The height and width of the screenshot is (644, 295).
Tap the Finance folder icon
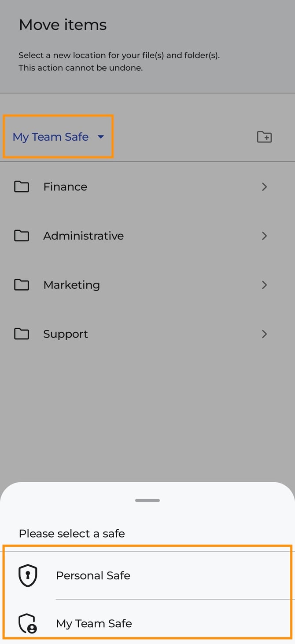[x=21, y=186]
